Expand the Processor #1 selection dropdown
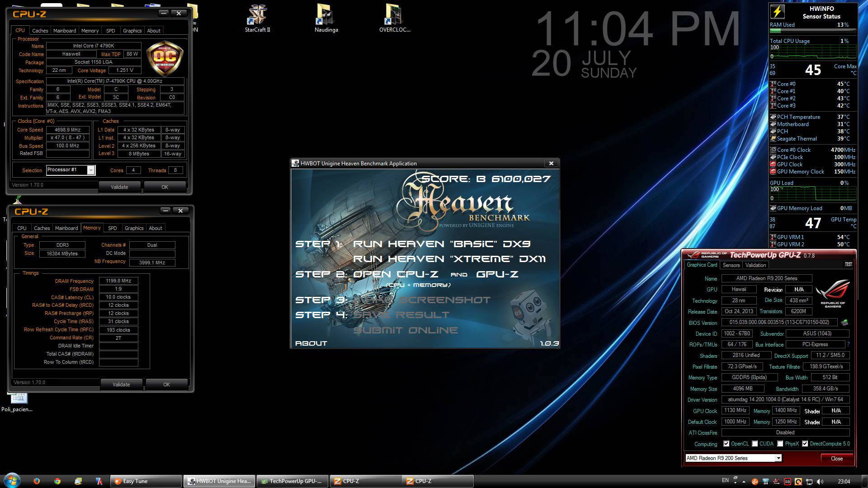This screenshot has width=868, height=488. 91,170
